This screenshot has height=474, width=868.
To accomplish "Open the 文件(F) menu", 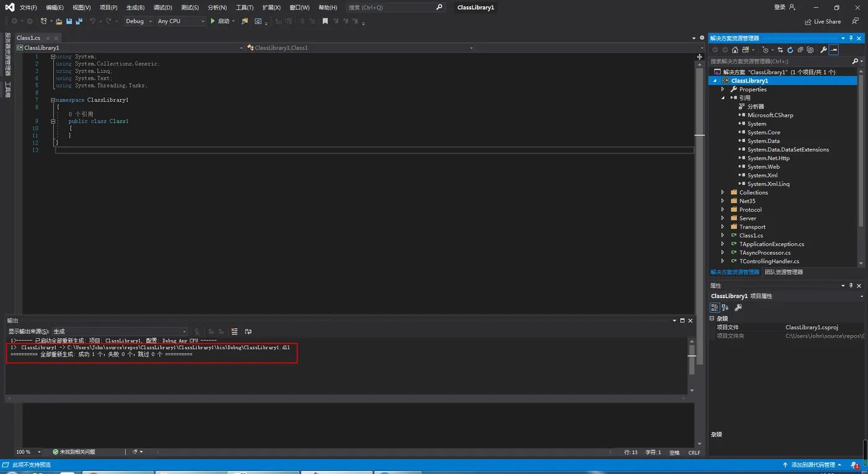I will click(28, 7).
